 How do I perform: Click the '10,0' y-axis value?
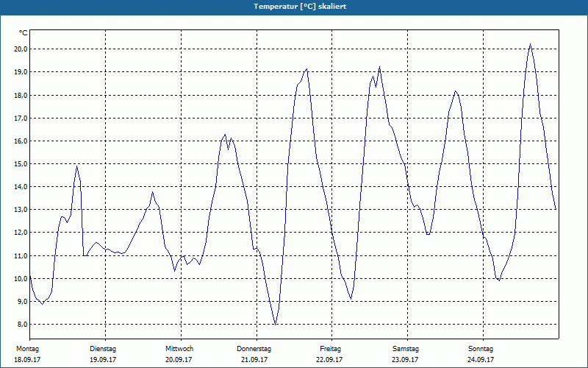coord(21,279)
